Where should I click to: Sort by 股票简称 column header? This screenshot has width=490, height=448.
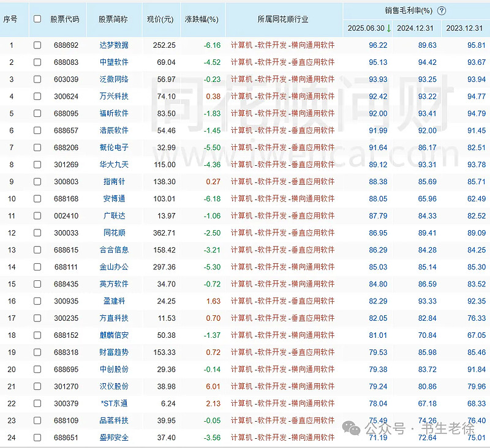113,20
